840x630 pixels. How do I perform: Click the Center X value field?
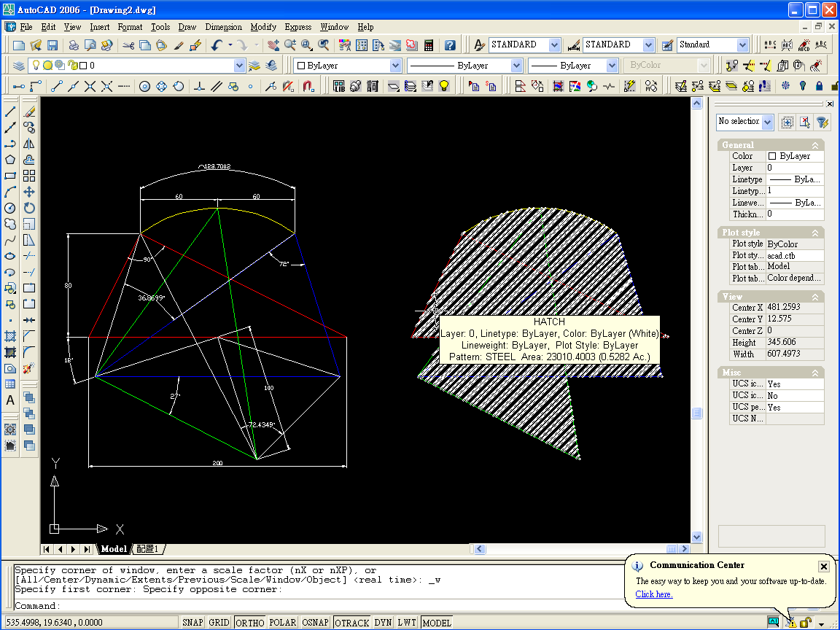[x=795, y=308]
